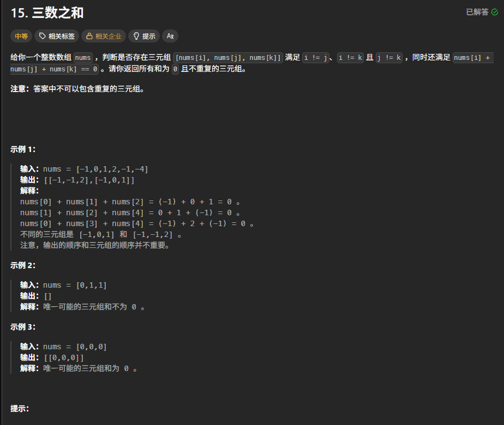Click the lightbulb icon beside 提示
This screenshot has width=504, height=425.
(x=136, y=36)
